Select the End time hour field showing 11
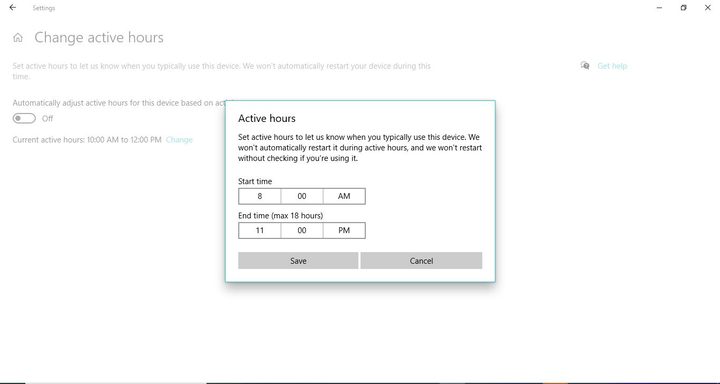Screen dimensions: 720x384 point(259,231)
